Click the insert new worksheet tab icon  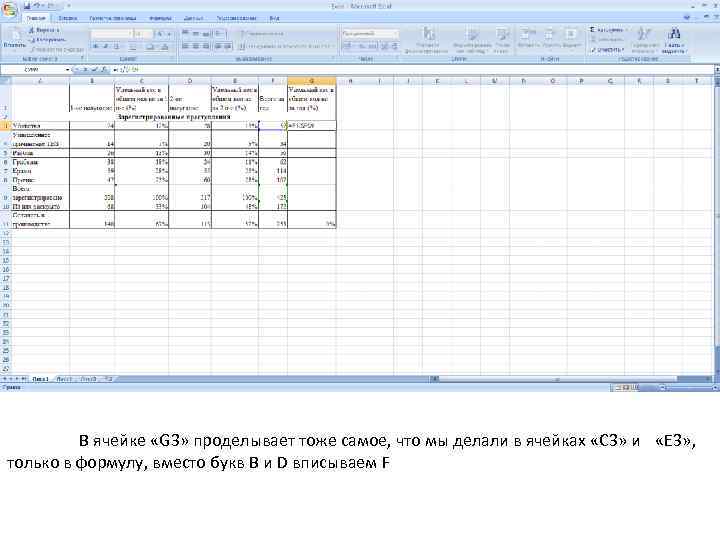(x=109, y=379)
